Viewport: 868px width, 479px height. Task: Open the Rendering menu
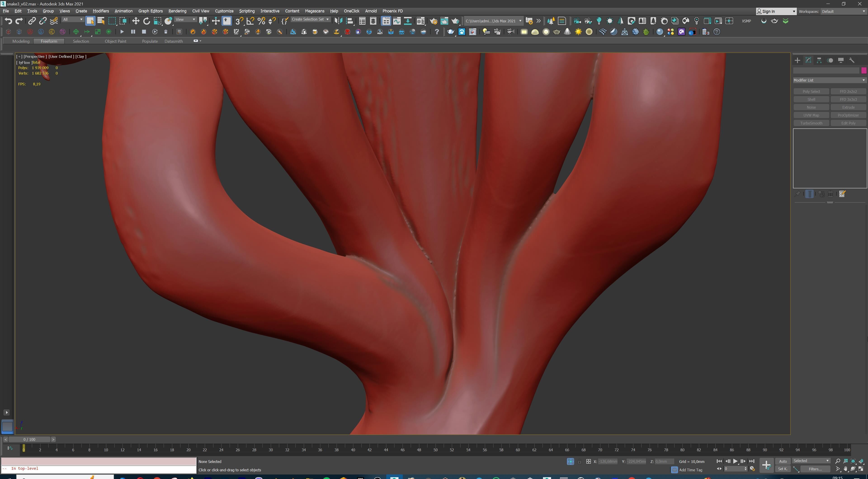click(x=177, y=11)
